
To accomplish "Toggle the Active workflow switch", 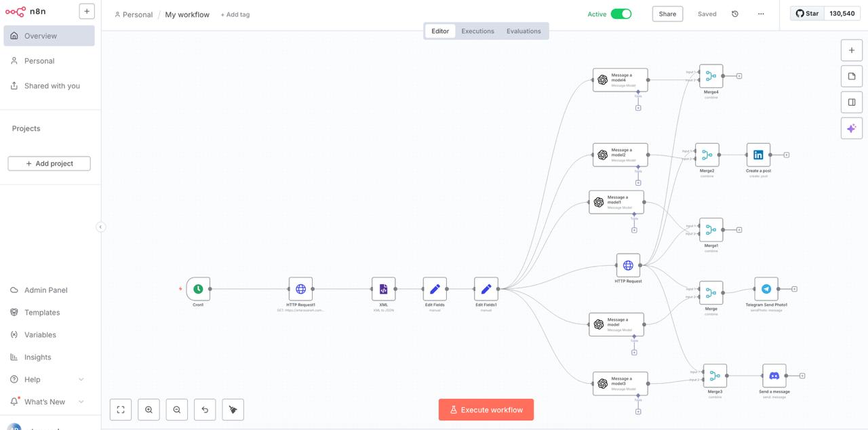I will pos(620,14).
